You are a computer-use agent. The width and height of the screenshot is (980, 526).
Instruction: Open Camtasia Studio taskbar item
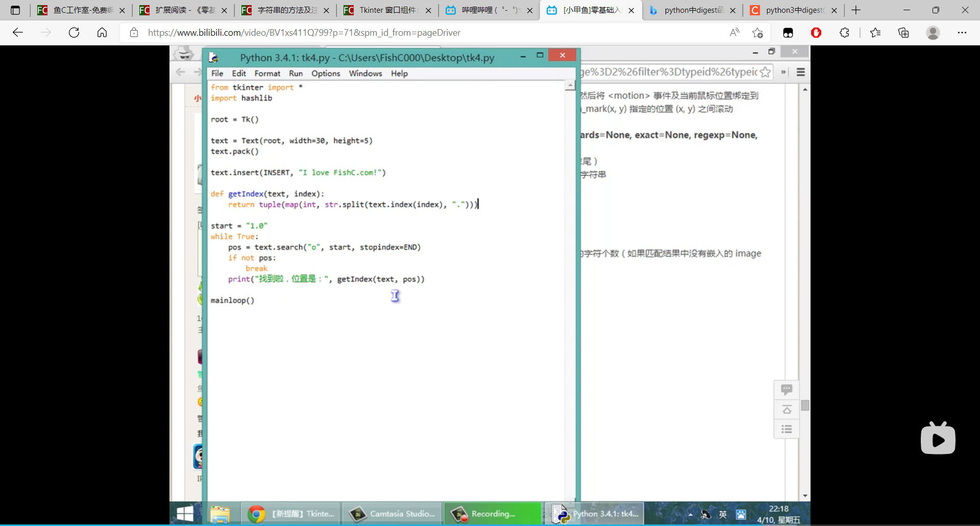pyautogui.click(x=392, y=514)
